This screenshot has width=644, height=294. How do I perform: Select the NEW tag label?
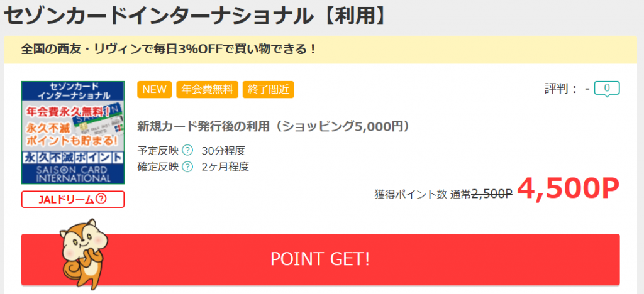[x=155, y=89]
